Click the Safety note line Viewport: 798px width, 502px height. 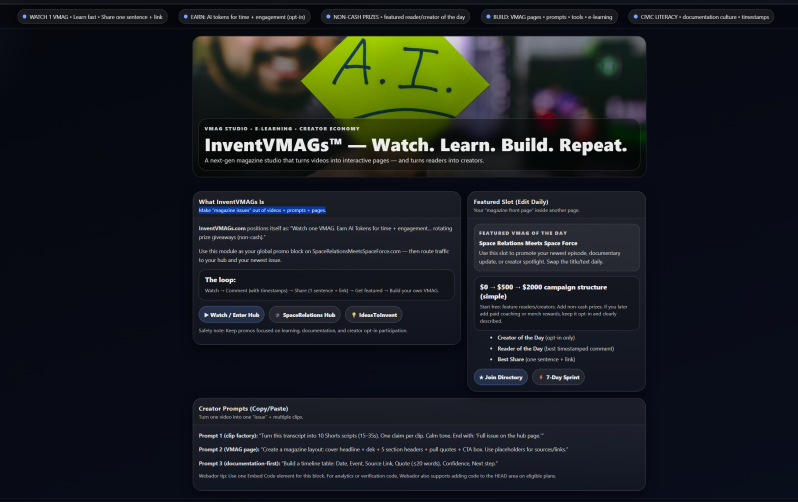tap(303, 330)
